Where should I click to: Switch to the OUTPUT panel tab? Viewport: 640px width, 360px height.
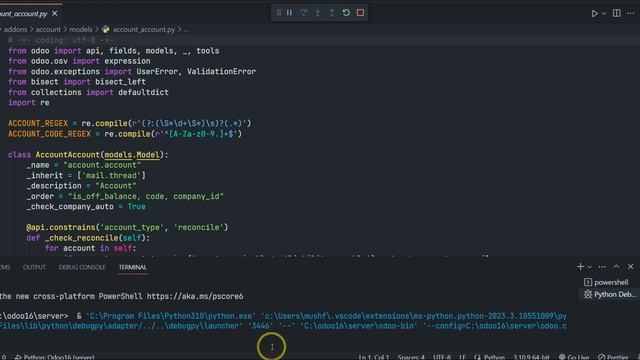coord(34,267)
